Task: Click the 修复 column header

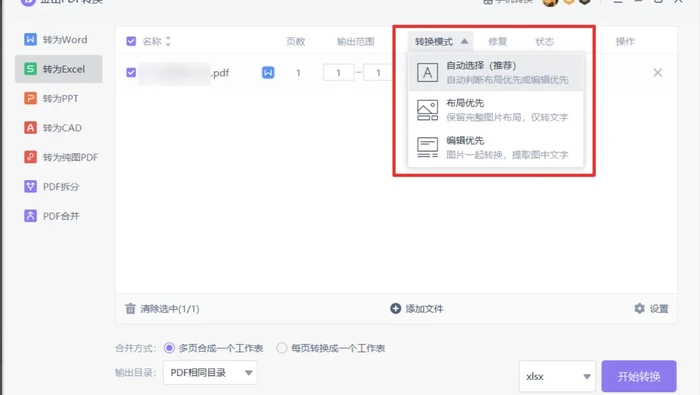Action: click(497, 42)
